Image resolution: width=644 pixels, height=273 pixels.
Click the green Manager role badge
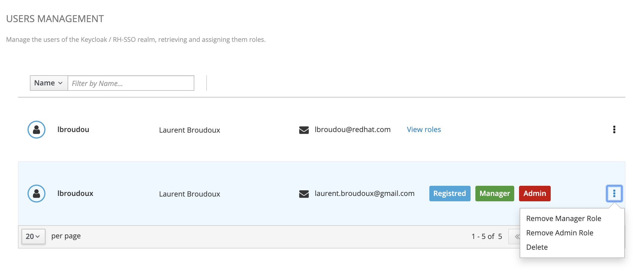[495, 194]
